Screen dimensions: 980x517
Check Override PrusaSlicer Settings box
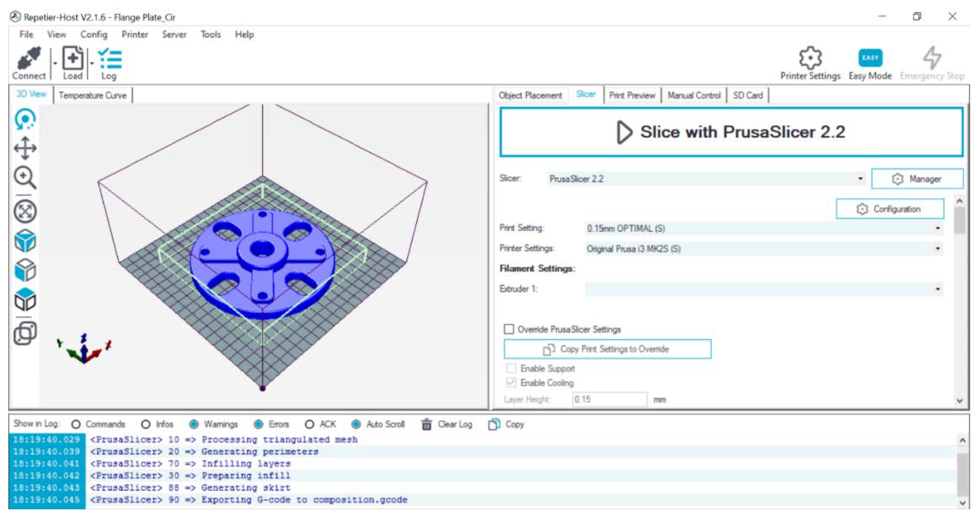509,329
